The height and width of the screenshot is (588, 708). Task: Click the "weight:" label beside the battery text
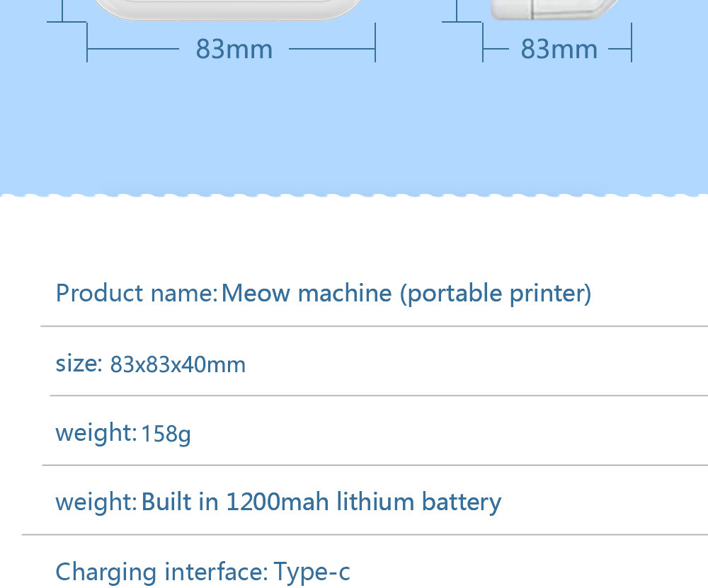click(96, 502)
